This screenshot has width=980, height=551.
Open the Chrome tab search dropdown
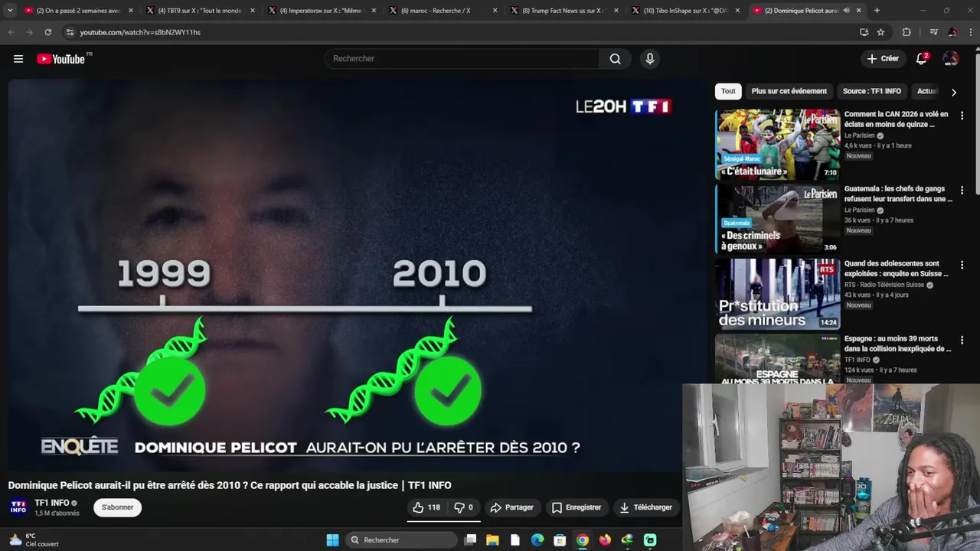pyautogui.click(x=10, y=11)
